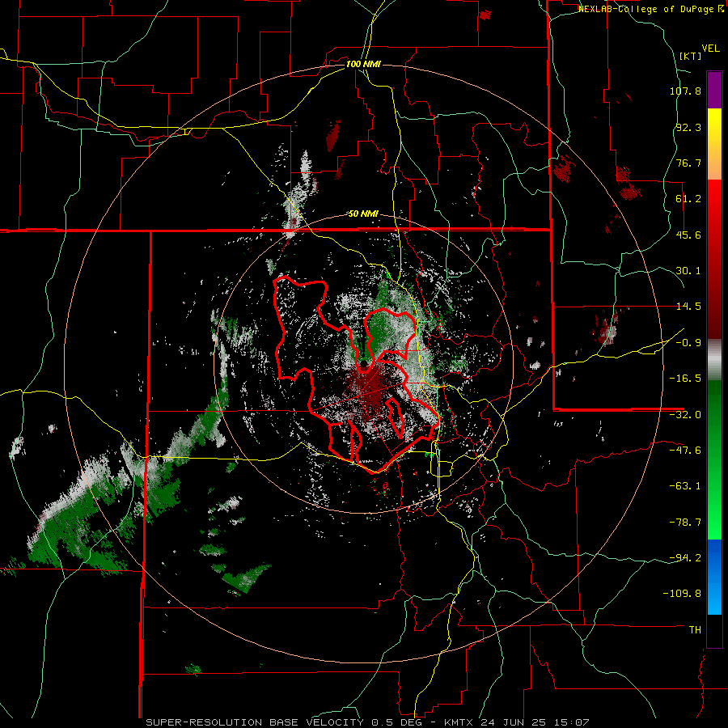
Task: Click the 100 NMI range ring label
Action: 363,64
